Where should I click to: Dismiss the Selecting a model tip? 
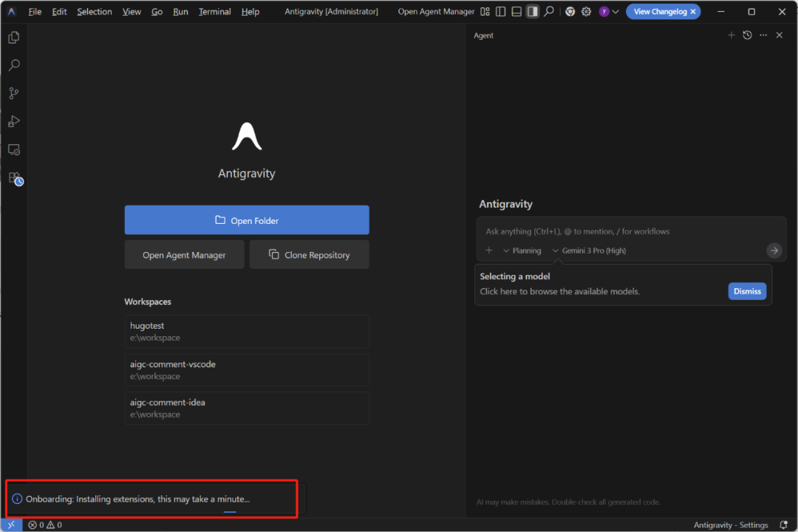[747, 291]
